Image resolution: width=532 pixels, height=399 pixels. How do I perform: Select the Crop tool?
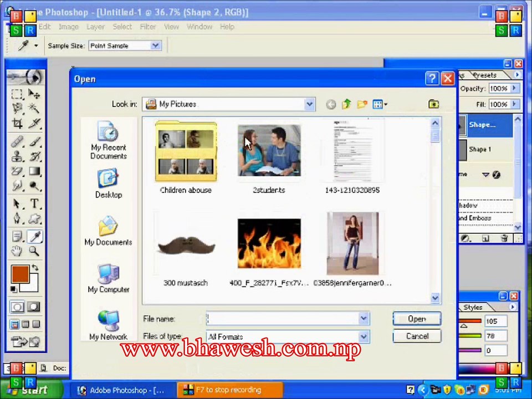pyautogui.click(x=17, y=123)
